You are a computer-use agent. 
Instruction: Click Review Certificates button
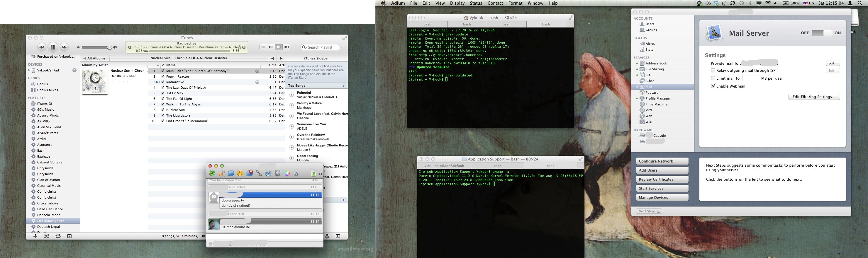pyautogui.click(x=662, y=179)
